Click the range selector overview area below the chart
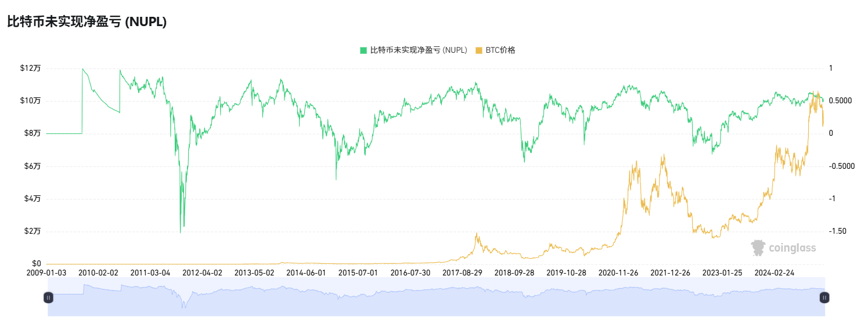 436,297
